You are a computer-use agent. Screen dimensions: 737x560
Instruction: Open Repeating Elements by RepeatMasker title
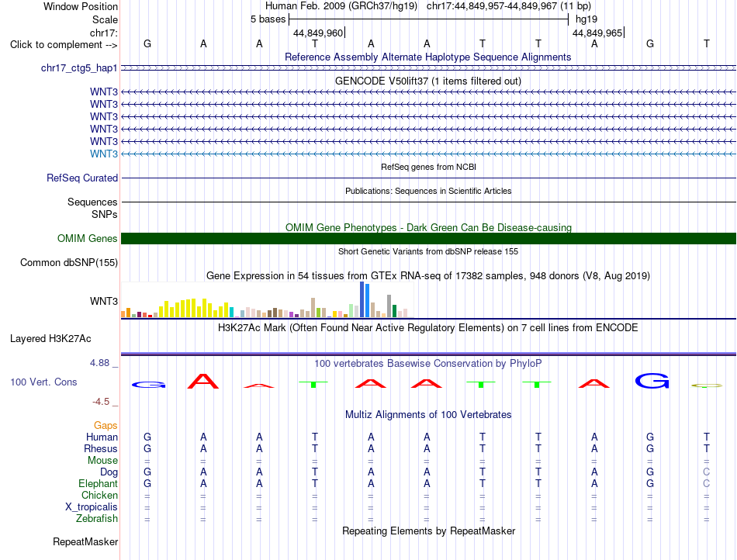(x=428, y=531)
